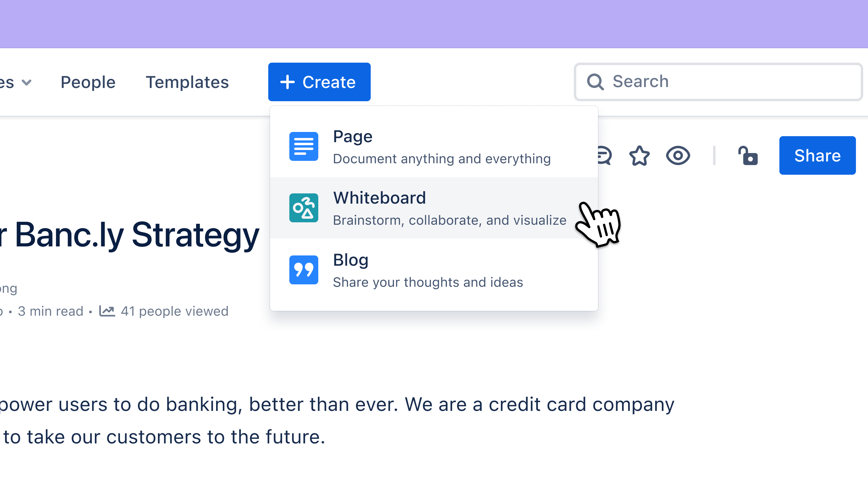Click the Page document icon
Screen dimensions: 868x488
click(x=303, y=147)
